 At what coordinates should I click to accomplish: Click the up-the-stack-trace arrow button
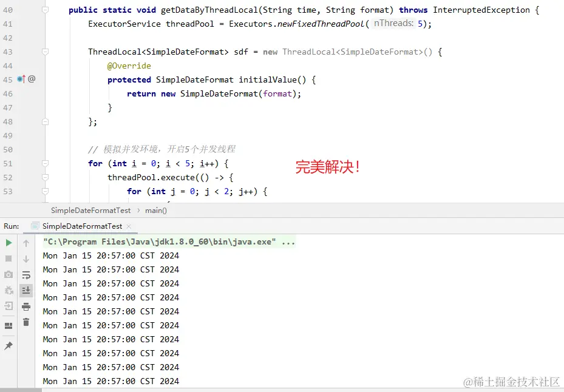pyautogui.click(x=25, y=242)
